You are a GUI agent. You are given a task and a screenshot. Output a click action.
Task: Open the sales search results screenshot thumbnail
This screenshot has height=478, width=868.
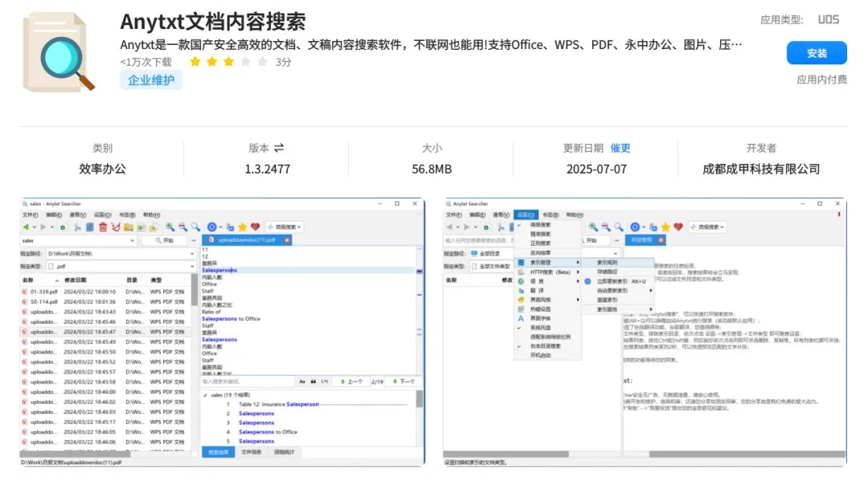coord(223,332)
